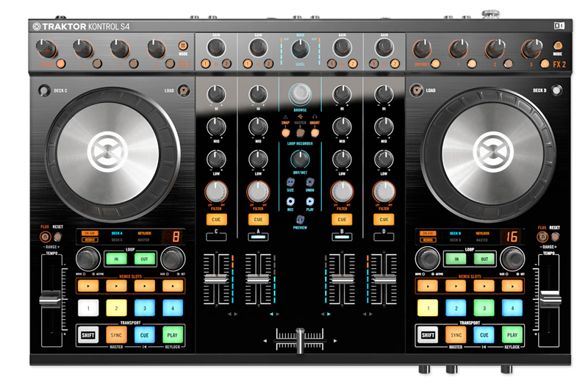This screenshot has width=588, height=391.
Task: Click channel D LOW EQ knob
Action: [384, 159]
